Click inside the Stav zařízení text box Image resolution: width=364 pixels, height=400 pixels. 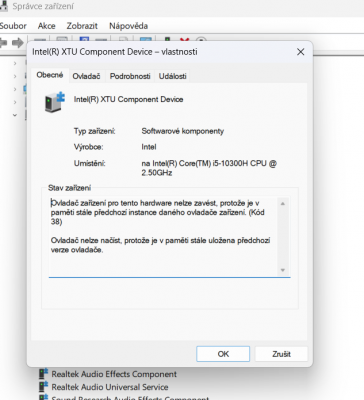[163, 236]
